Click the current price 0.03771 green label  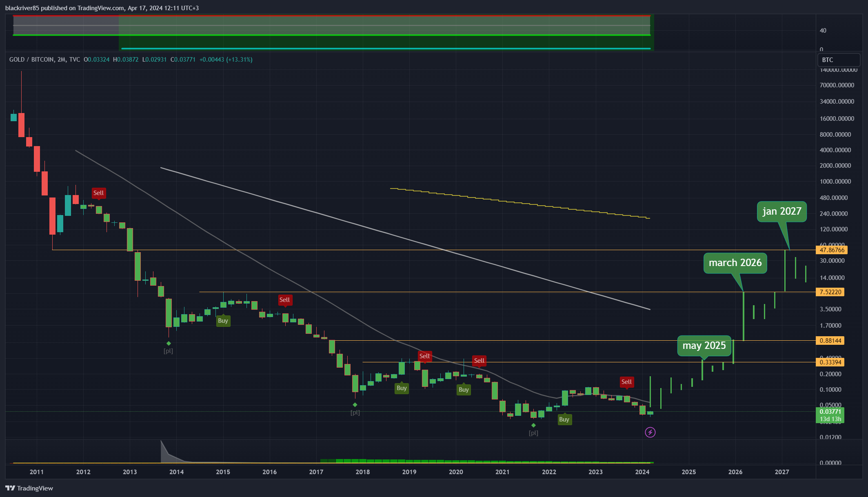[830, 415]
